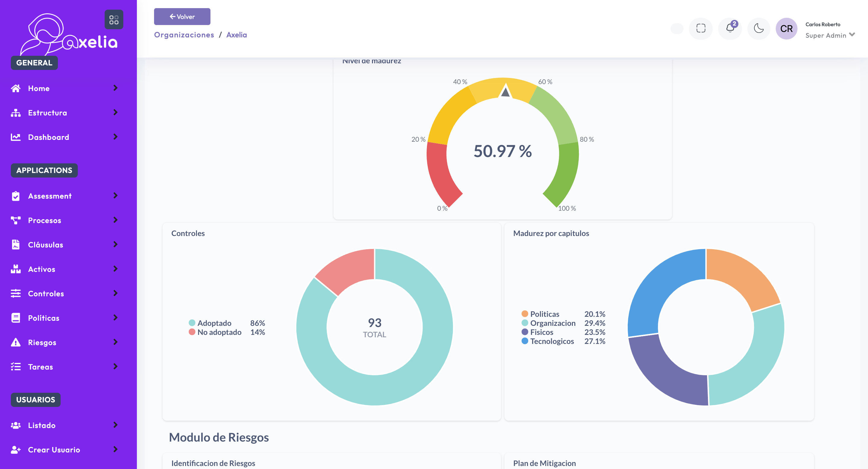Viewport: 868px width, 469px height.
Task: Enter fullscreen with the expand icon
Action: (x=701, y=28)
